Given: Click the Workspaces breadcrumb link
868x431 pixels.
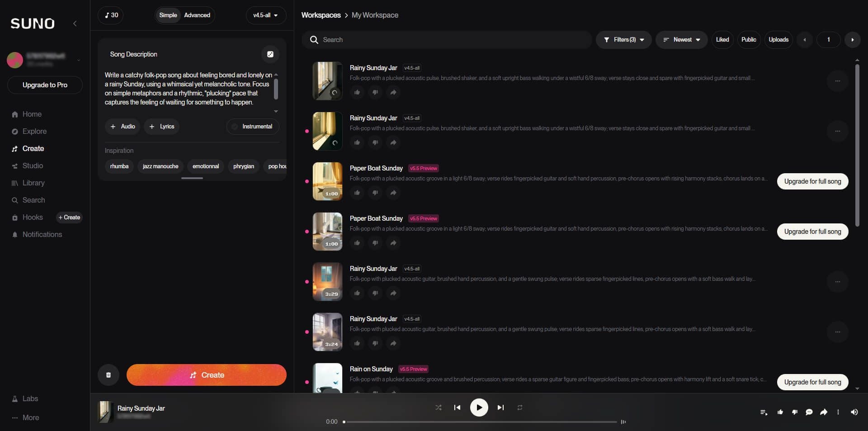Looking at the screenshot, I should click(321, 15).
